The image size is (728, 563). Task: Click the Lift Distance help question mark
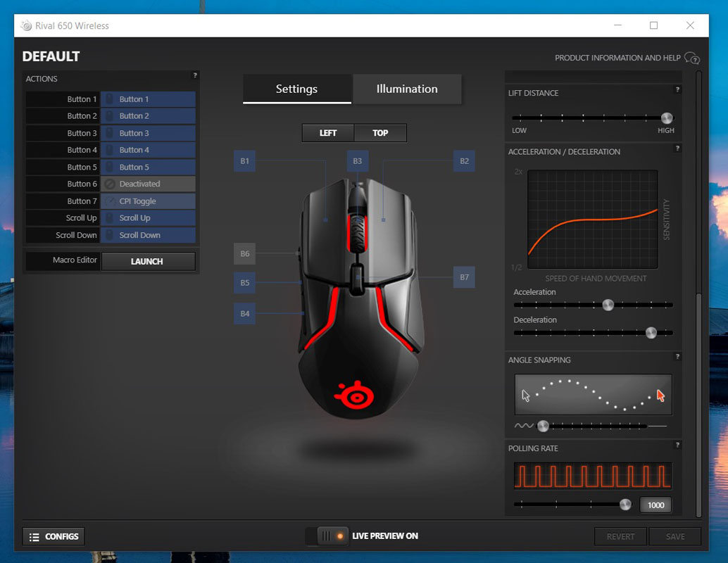tap(677, 89)
